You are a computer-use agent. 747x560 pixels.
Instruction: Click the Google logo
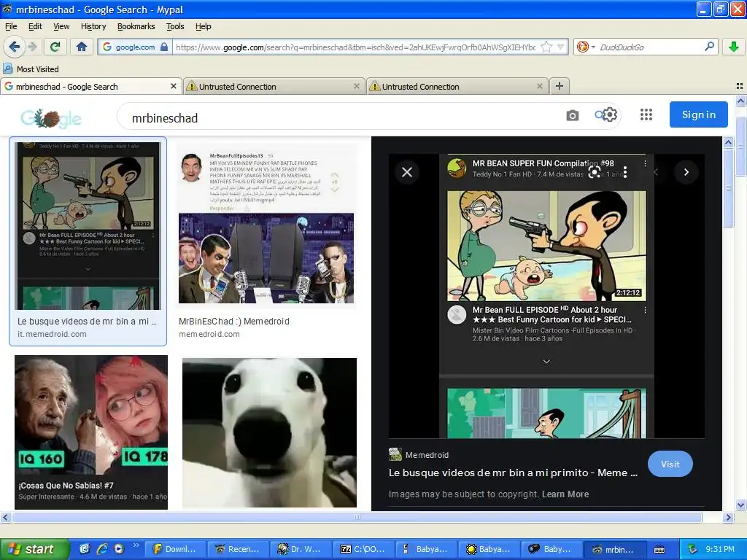click(51, 118)
